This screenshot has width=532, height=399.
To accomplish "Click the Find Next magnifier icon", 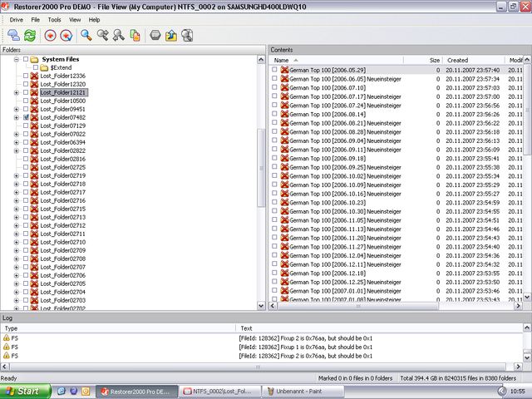I will coord(102,35).
